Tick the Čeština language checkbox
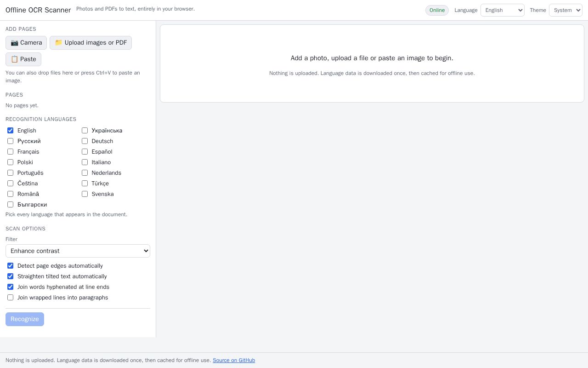 pos(10,184)
